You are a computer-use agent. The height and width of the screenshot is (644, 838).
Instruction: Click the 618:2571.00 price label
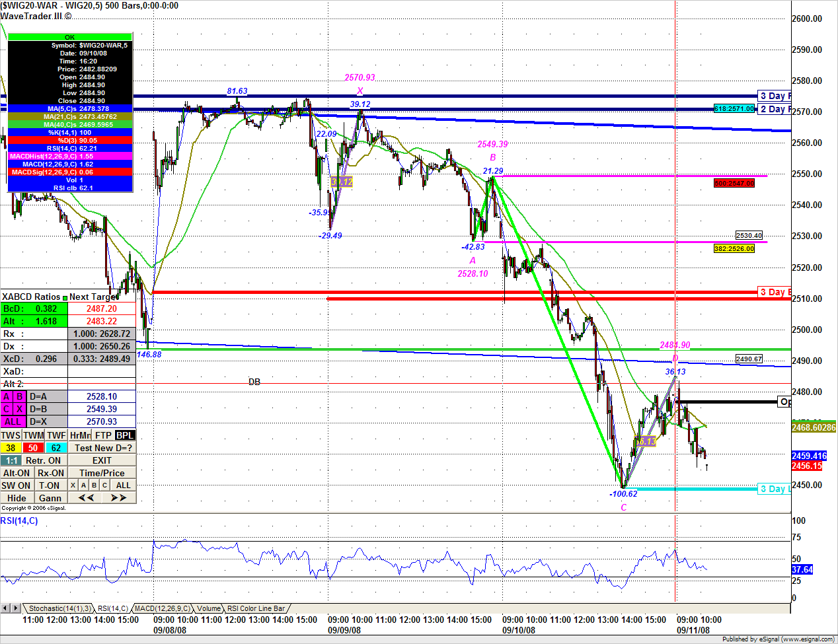click(x=734, y=109)
